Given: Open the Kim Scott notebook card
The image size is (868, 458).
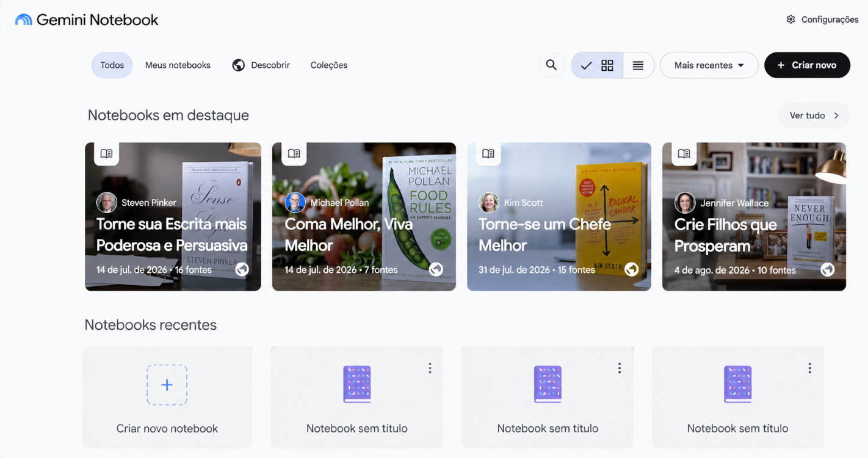Looking at the screenshot, I should (x=559, y=217).
